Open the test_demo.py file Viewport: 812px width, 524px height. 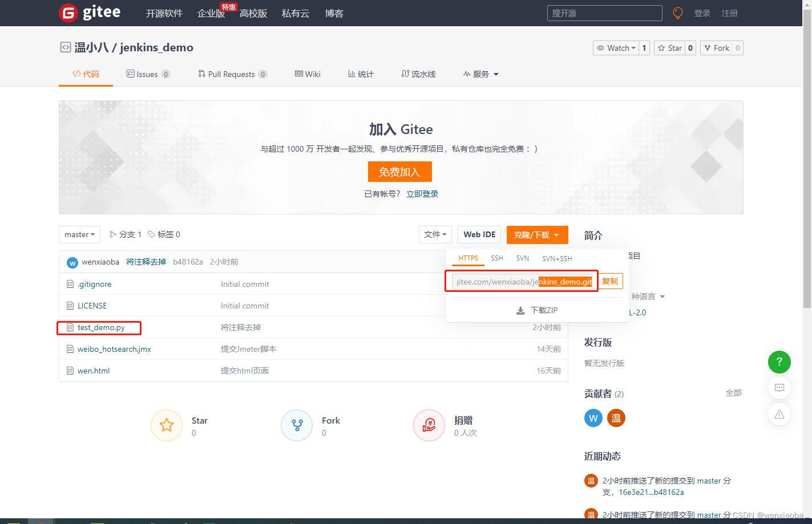coord(101,327)
